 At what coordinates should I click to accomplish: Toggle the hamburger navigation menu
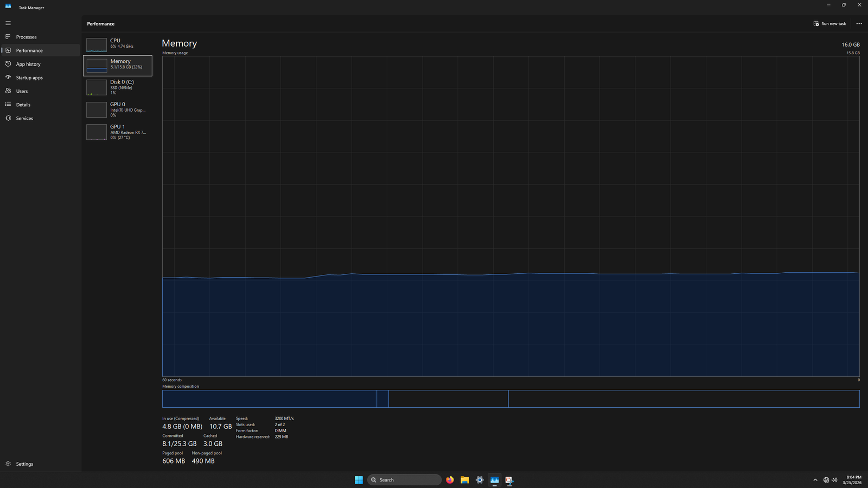tap(8, 23)
